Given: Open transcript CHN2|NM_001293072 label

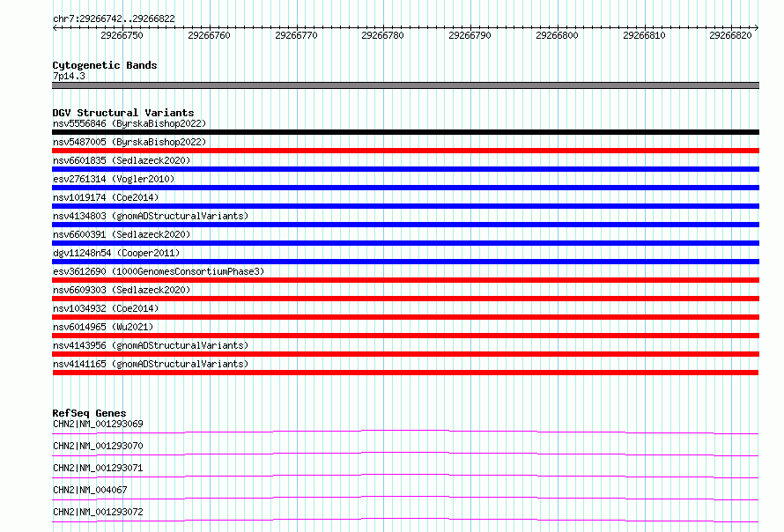Looking at the screenshot, I should tap(98, 512).
